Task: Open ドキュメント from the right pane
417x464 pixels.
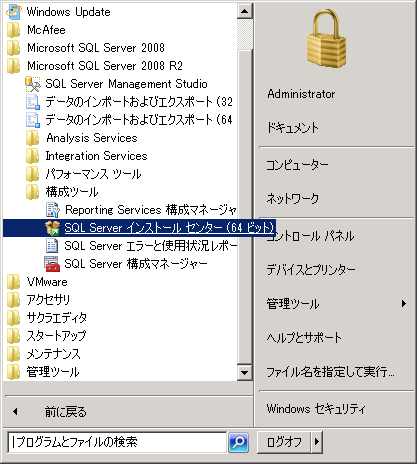Action: (x=293, y=128)
